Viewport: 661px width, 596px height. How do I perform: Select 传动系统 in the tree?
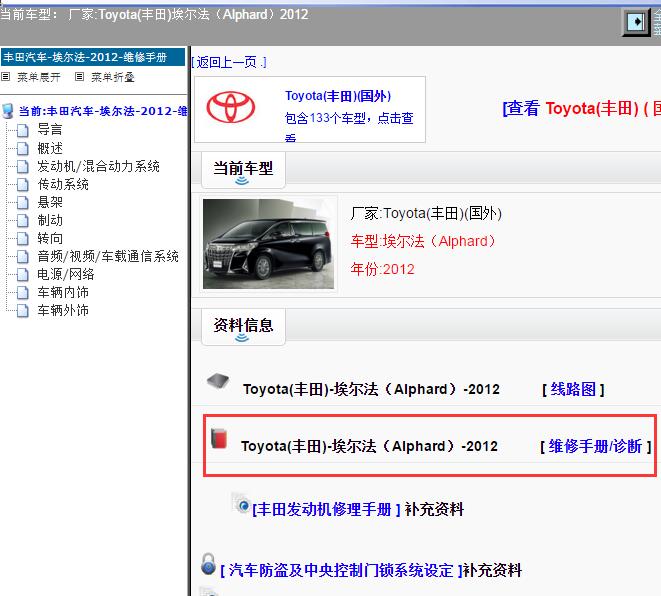[63, 184]
